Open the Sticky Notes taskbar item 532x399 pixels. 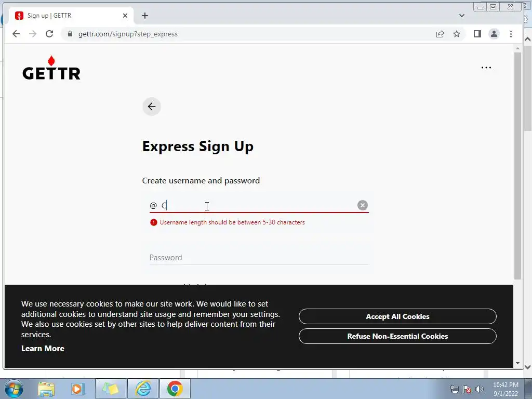pos(111,389)
